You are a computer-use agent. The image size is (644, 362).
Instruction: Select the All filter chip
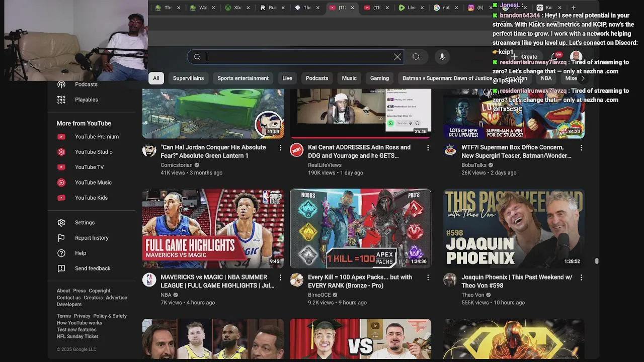(x=156, y=78)
